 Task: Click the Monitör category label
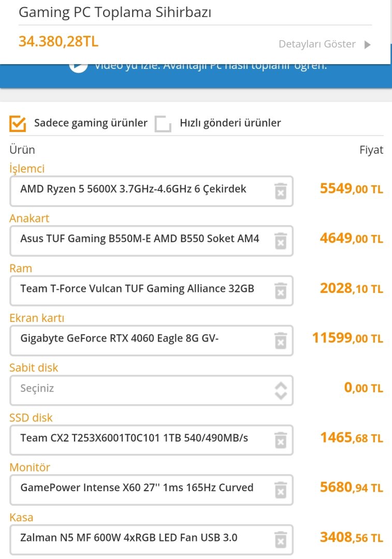coord(30,467)
